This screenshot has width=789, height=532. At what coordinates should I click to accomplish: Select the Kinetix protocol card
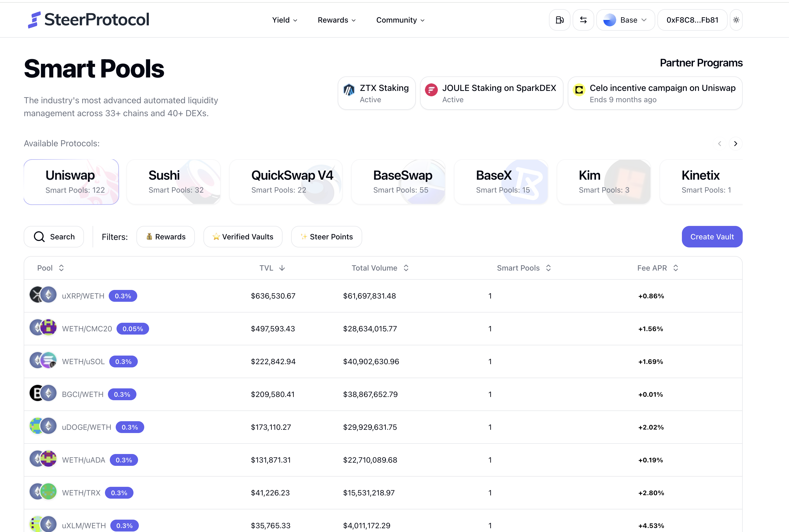701,182
